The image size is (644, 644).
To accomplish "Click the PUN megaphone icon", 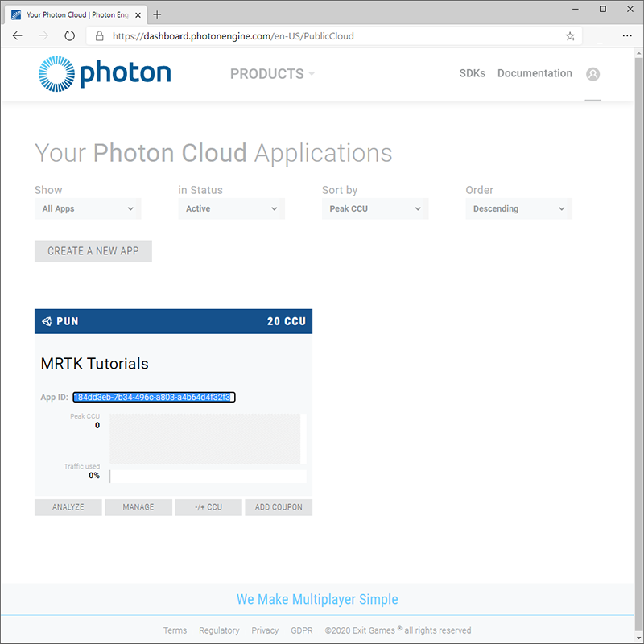I will tap(46, 320).
